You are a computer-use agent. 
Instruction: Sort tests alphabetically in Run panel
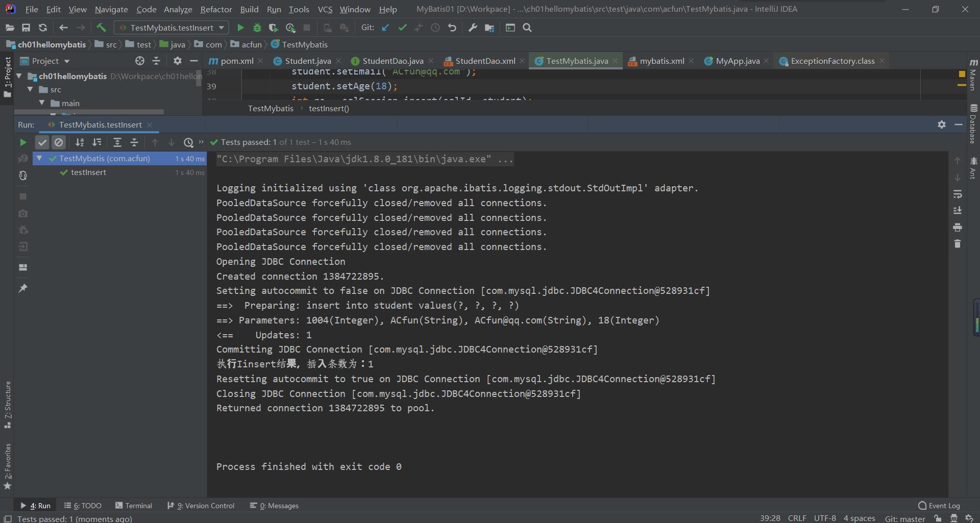(80, 142)
